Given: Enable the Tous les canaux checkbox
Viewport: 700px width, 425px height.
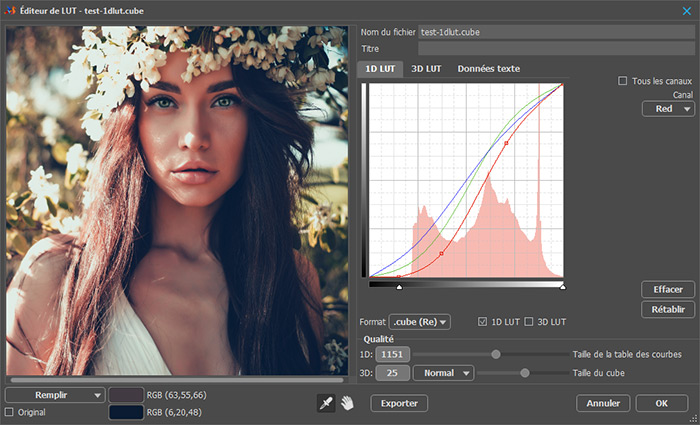Looking at the screenshot, I should [622, 81].
